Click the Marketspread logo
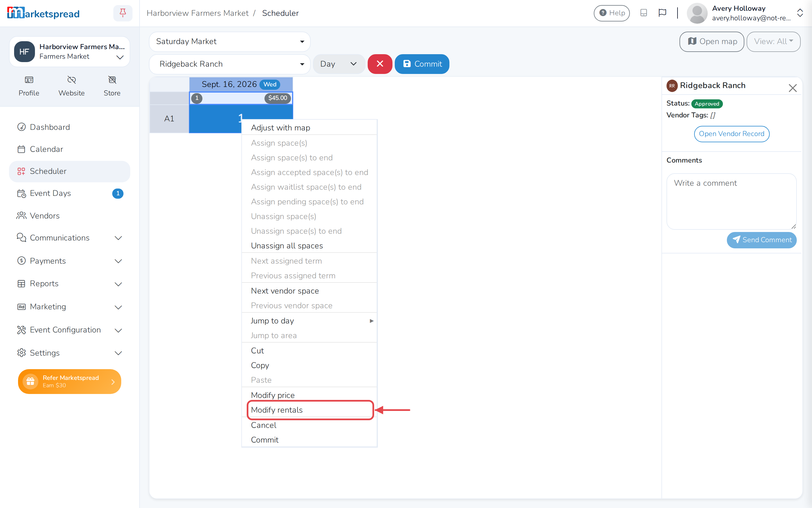Screen dimensions: 812x508 pyautogui.click(x=43, y=13)
